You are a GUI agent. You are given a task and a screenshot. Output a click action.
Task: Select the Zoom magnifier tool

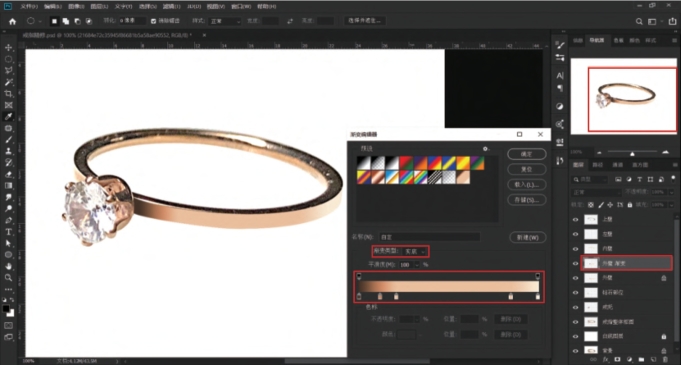(8, 278)
